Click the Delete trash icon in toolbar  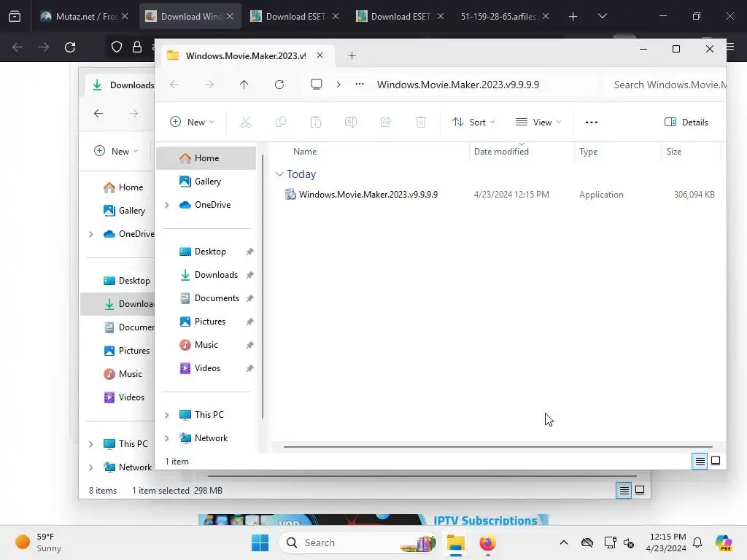point(421,122)
